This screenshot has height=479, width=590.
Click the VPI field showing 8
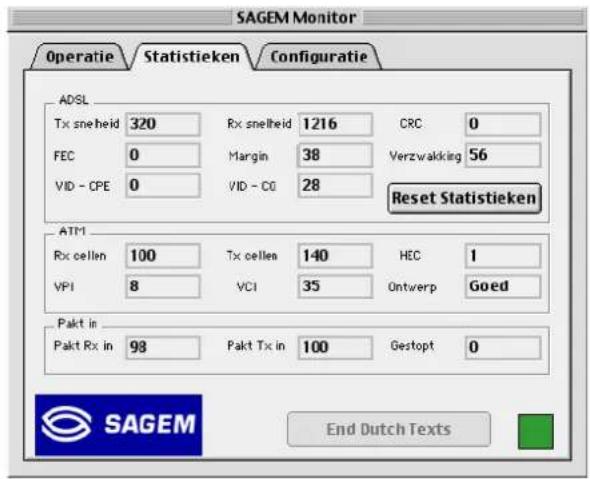point(163,287)
